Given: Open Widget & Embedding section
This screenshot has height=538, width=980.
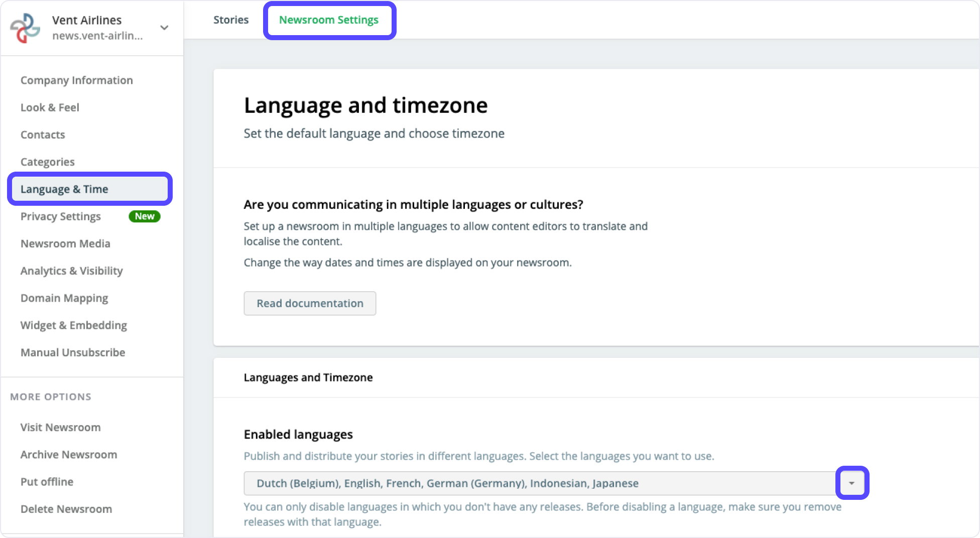Looking at the screenshot, I should coord(74,325).
